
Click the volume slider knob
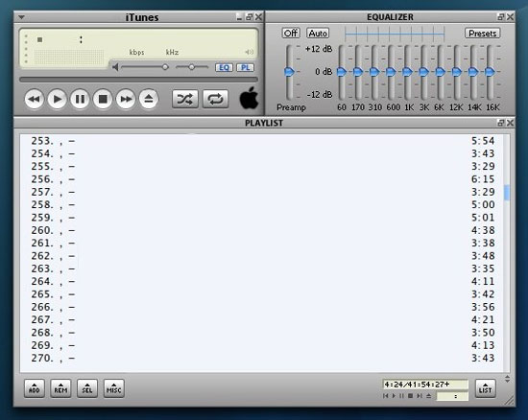[165, 67]
